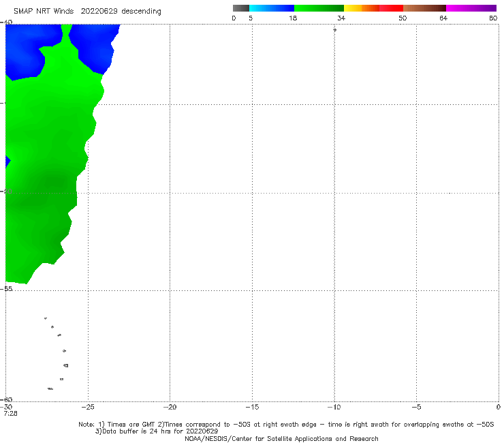Click the title text 'SMAP NRT Winds'
Image resolution: width=504 pixels, height=443 pixels.
44,12
